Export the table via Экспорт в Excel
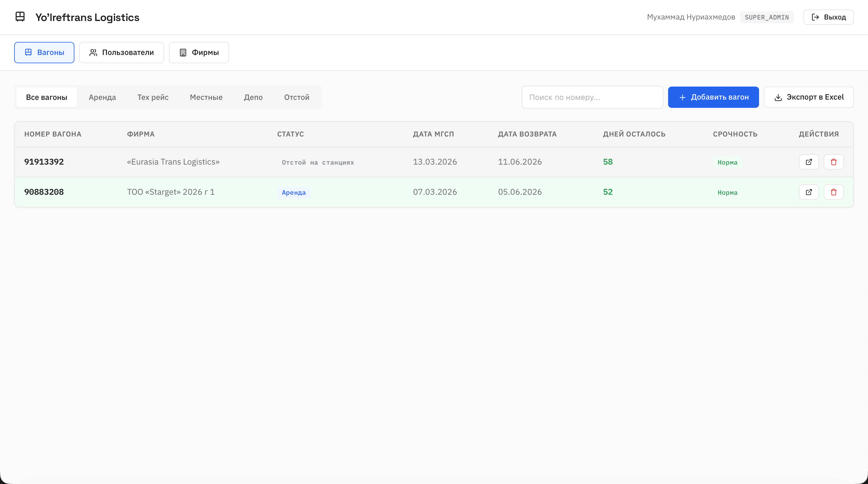The image size is (868, 484). pyautogui.click(x=808, y=97)
